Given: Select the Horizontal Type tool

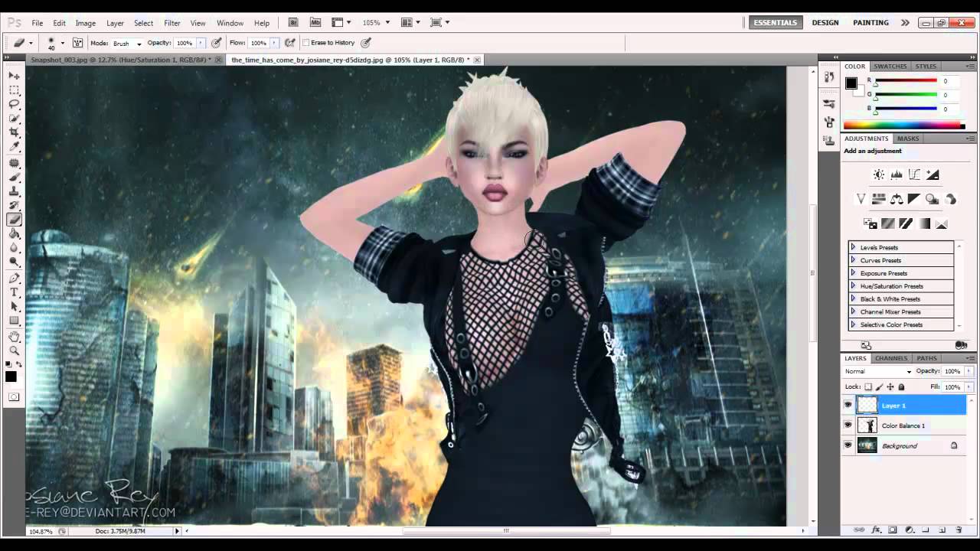Looking at the screenshot, I should click(14, 292).
